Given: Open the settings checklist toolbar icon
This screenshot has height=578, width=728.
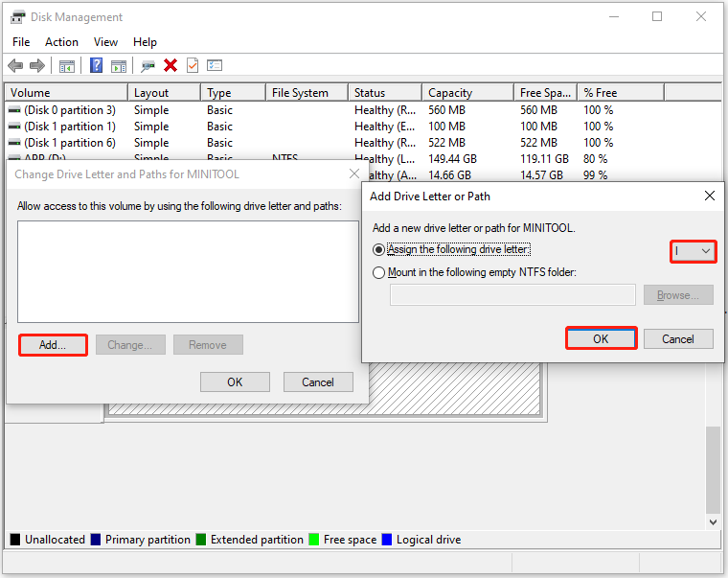Looking at the screenshot, I should click(215, 65).
